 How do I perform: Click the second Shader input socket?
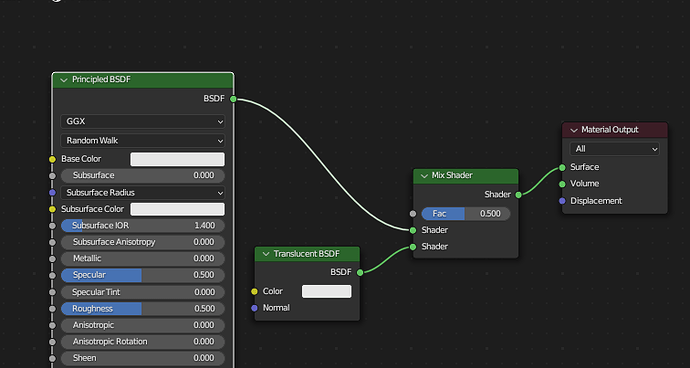[413, 247]
